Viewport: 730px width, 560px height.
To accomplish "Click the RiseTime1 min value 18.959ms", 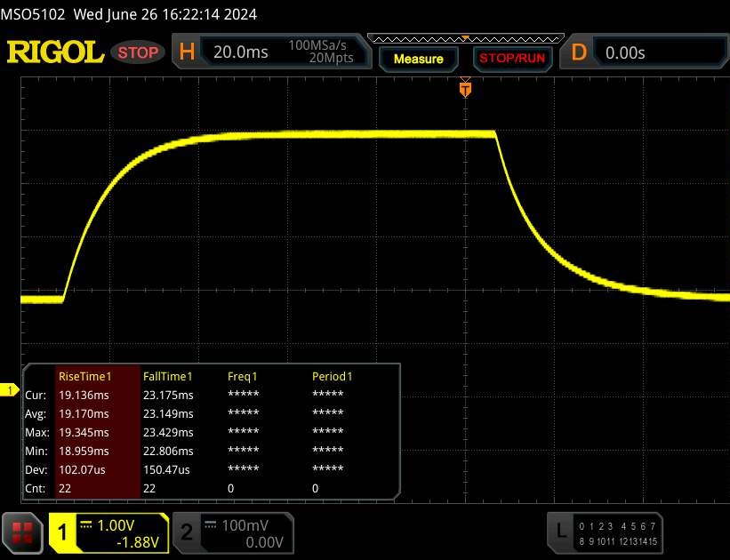I will tap(84, 451).
